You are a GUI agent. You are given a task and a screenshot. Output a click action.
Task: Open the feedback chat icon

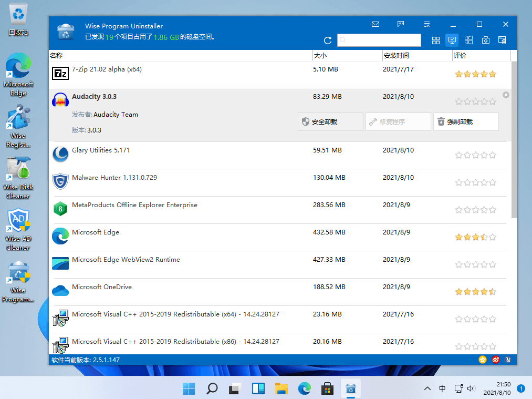coord(401,24)
